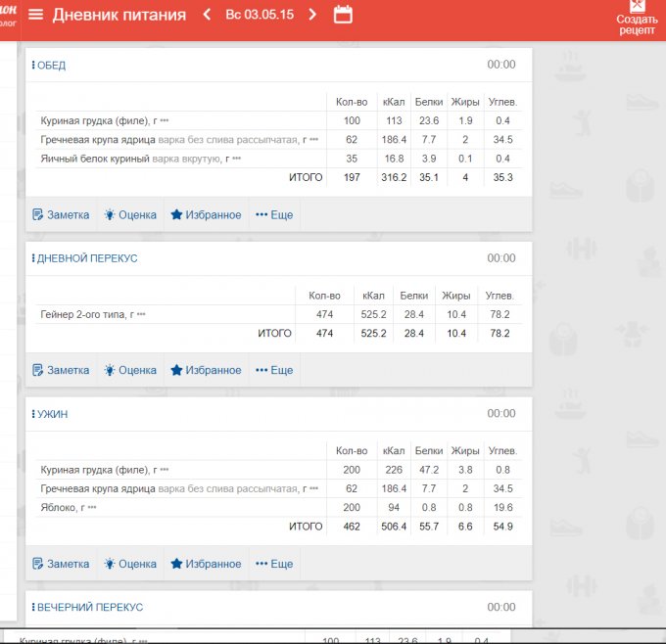Screen dimensions: 666x644
Task: Add ДНЕВНОЙ ПЕРЕКУС to Избранное
Action: point(206,370)
